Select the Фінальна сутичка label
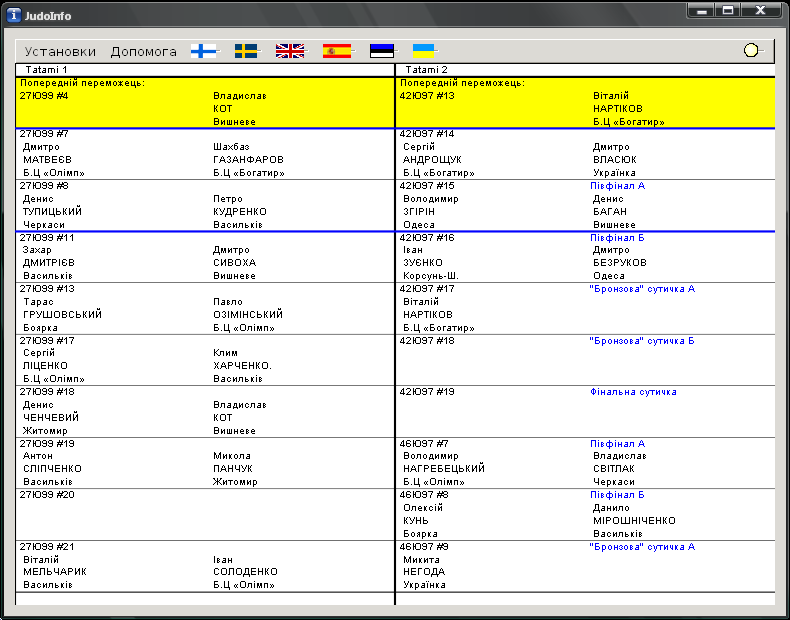Image resolution: width=790 pixels, height=620 pixels. coord(633,392)
